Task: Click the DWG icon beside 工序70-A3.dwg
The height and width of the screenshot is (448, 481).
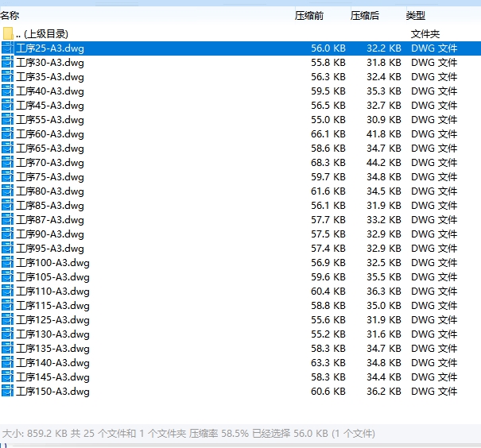Action: [8, 162]
